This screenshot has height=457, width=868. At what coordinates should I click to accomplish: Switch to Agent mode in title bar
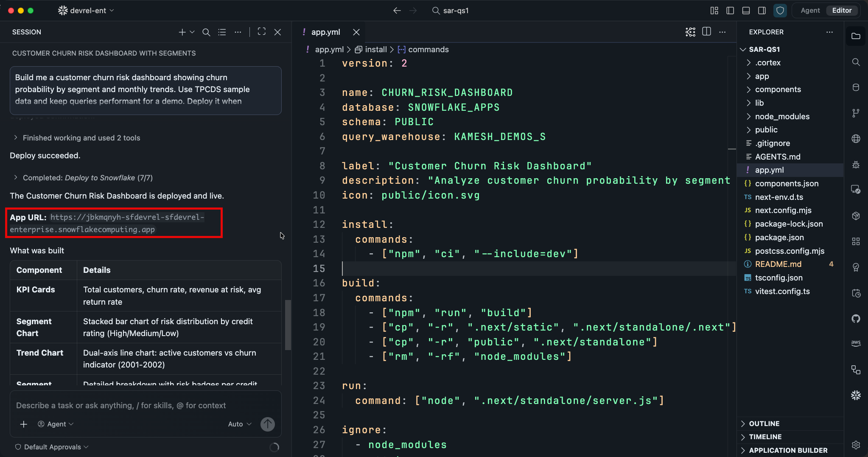click(810, 11)
